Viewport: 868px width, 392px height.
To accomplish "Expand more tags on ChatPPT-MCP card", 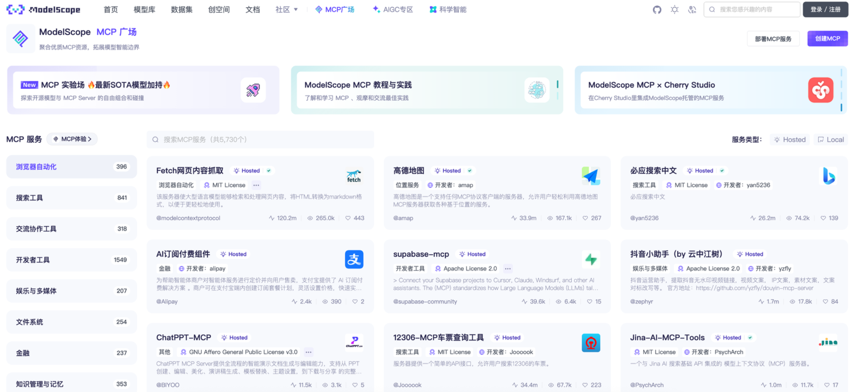I will point(309,352).
